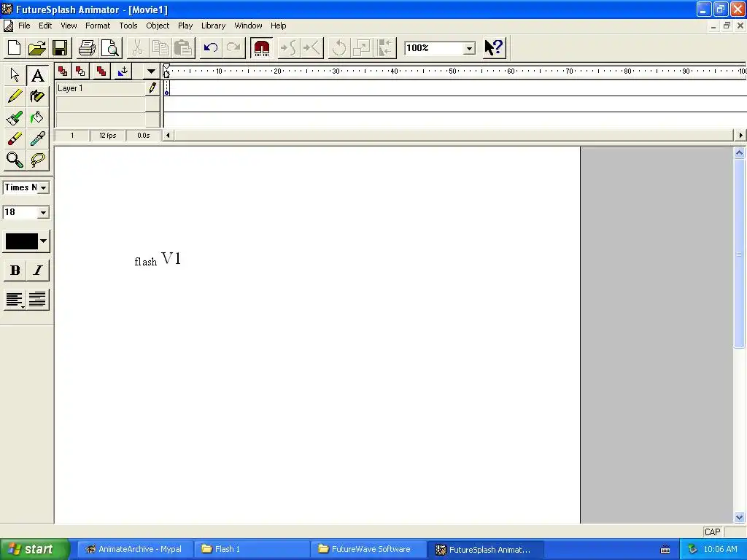
Task: Click the Windows start button
Action: coord(35,549)
